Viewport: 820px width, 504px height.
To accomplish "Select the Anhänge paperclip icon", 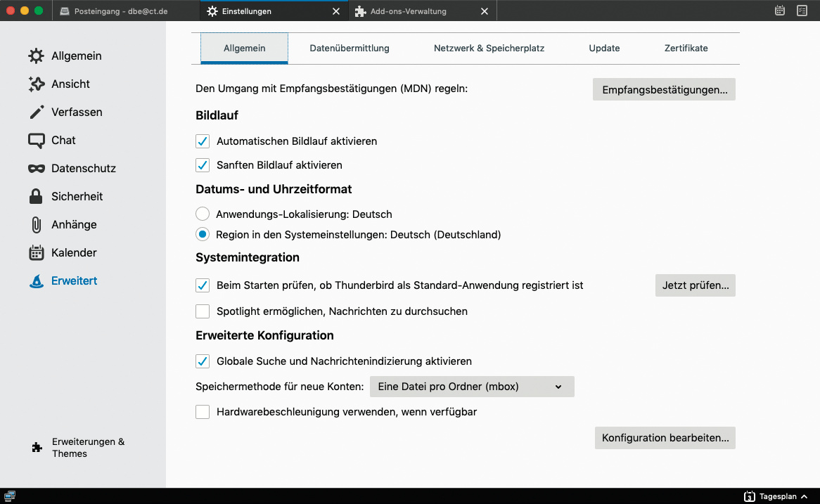I will [x=37, y=225].
